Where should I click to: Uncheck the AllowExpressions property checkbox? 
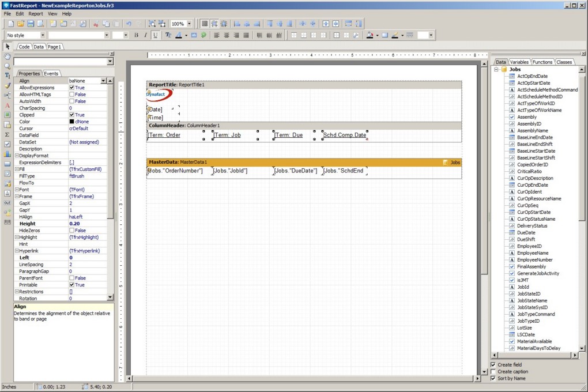72,88
